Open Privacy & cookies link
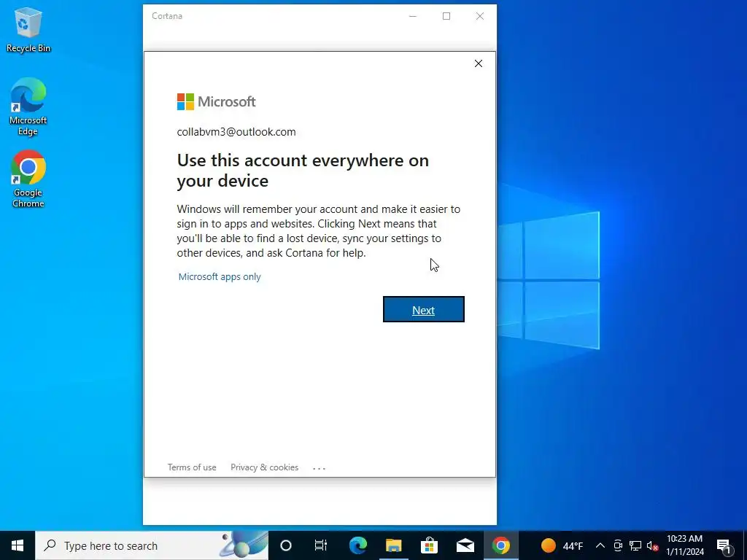The image size is (747, 560). coord(264,467)
